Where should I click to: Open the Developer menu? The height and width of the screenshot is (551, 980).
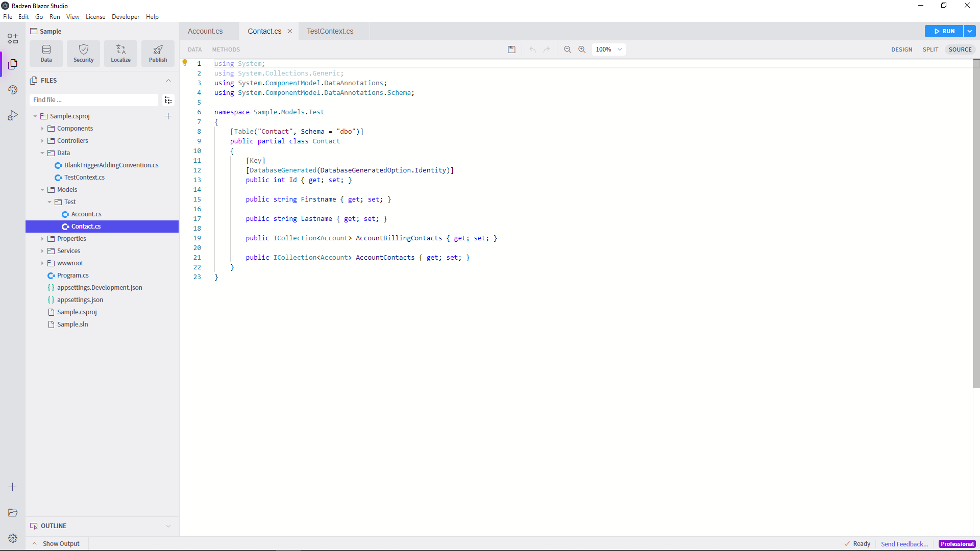(126, 17)
